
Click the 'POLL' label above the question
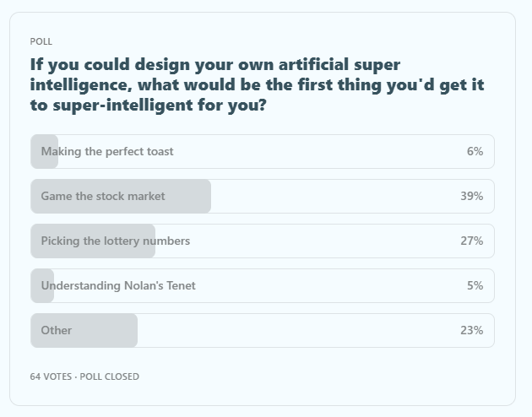click(41, 41)
